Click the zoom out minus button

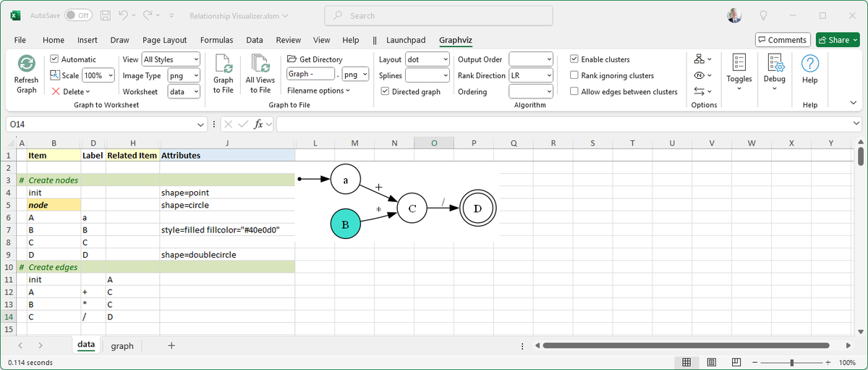click(756, 362)
